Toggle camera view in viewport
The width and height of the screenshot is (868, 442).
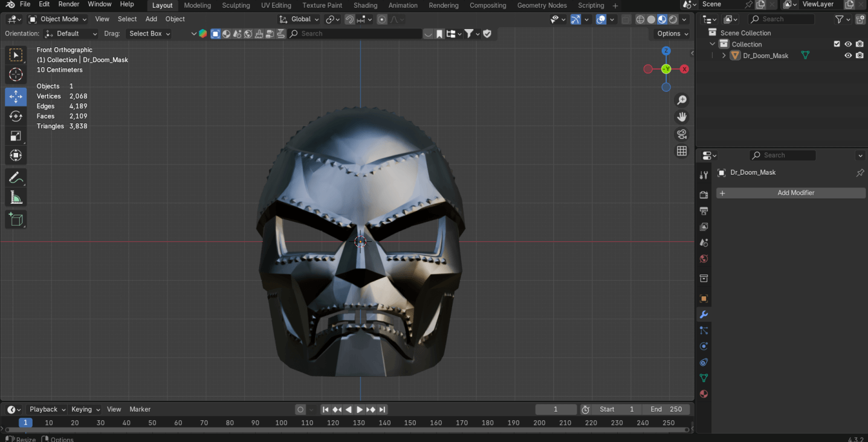pyautogui.click(x=682, y=134)
